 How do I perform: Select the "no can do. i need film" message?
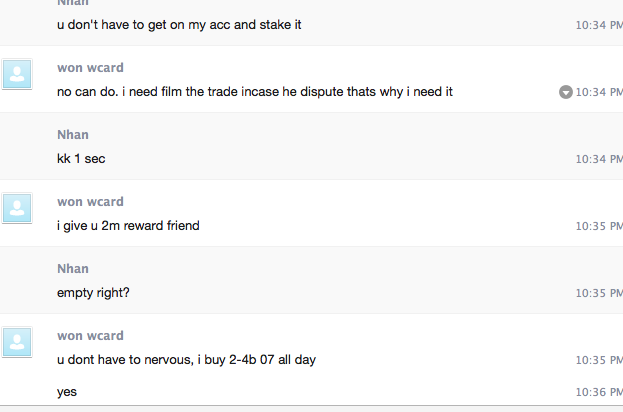click(255, 92)
